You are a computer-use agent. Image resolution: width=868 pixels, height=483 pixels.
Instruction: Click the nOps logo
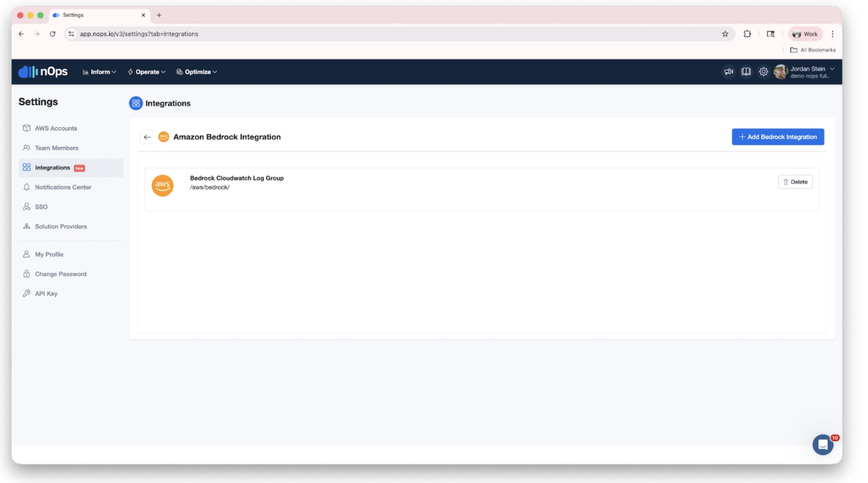tap(43, 72)
